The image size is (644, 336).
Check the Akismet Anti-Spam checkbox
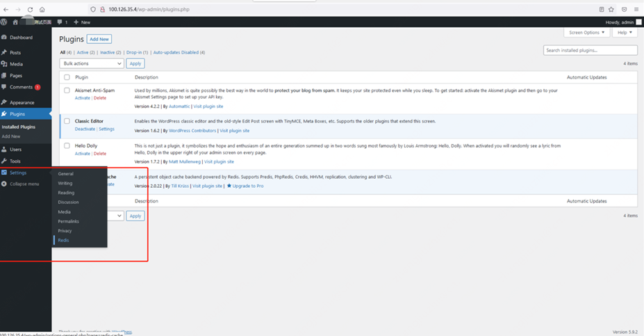67,90
